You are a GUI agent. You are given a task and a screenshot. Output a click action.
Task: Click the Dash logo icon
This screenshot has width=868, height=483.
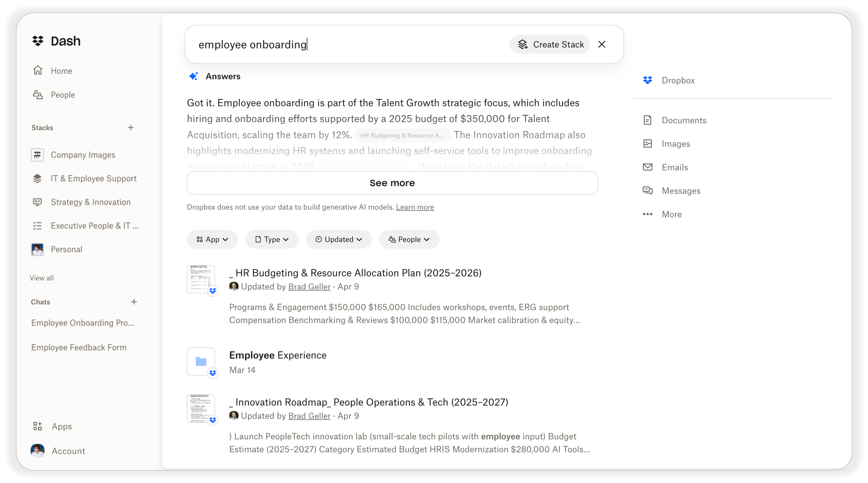pos(38,41)
